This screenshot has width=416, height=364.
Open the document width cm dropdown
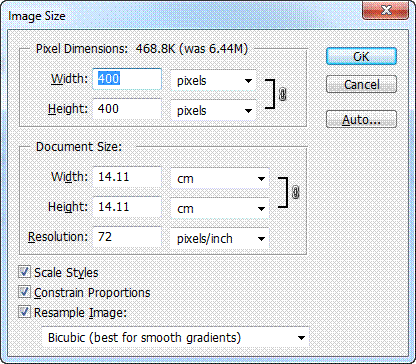click(x=220, y=178)
